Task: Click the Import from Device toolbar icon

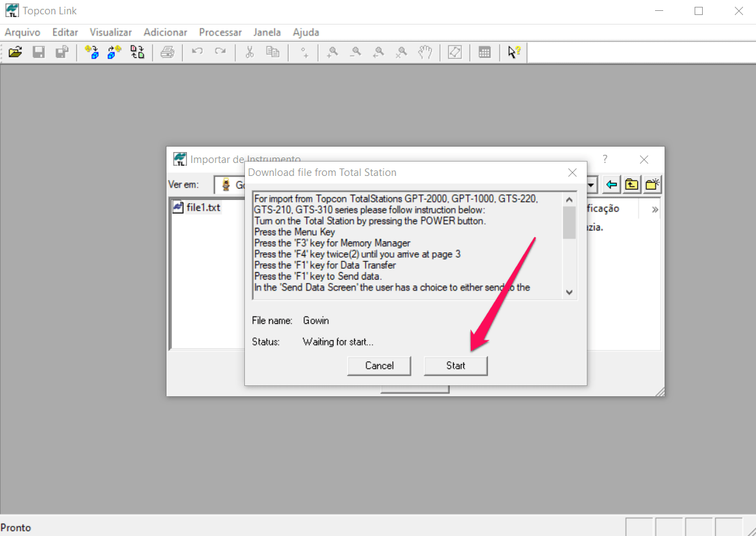Action: [91, 52]
